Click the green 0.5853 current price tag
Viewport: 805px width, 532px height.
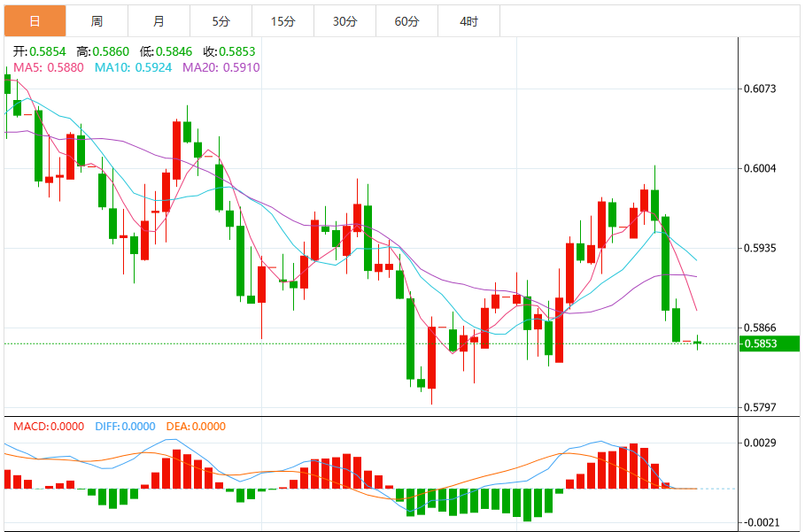tap(769, 343)
